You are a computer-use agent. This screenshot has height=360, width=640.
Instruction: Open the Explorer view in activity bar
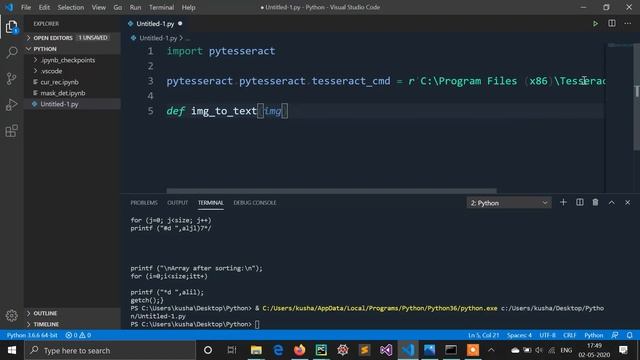coord(11,27)
